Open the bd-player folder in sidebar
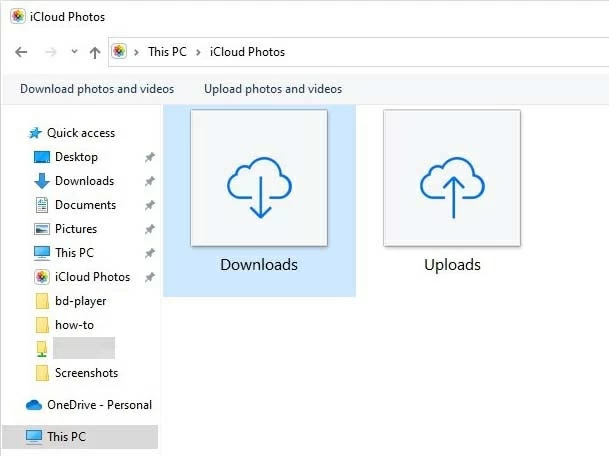The image size is (609, 456). 80,301
